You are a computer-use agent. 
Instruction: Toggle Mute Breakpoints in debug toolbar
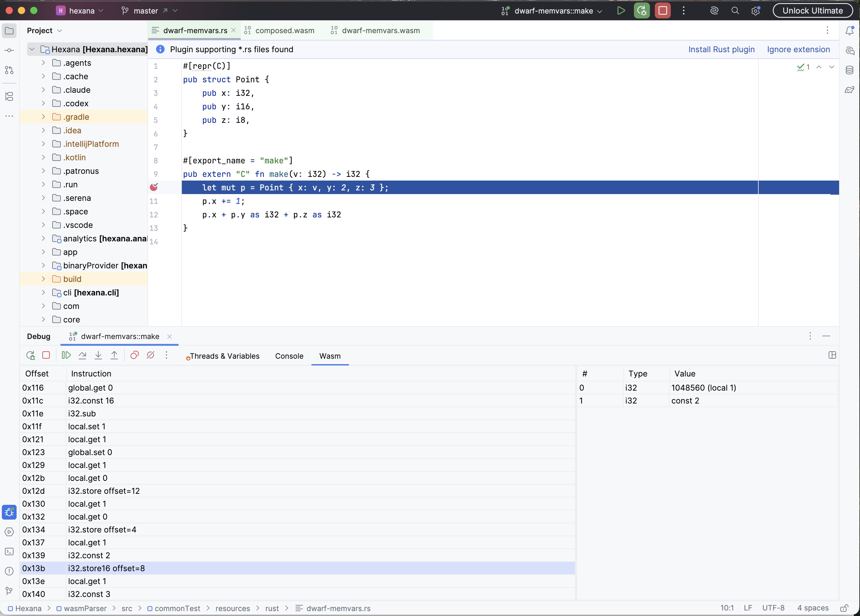150,355
